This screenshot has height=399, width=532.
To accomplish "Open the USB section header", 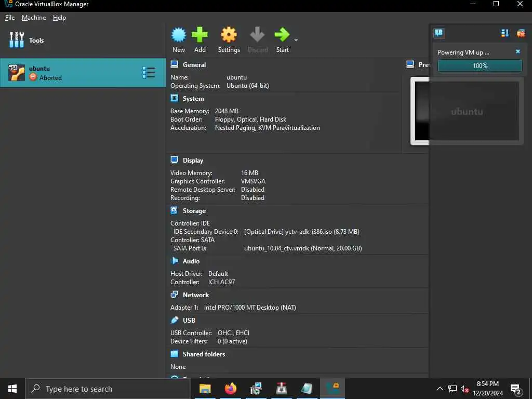I will pyautogui.click(x=189, y=320).
